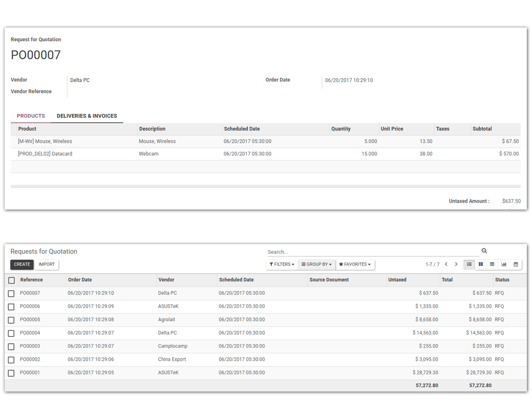Screen dimensions: 532x420
Task: Open the Calendar view
Action: pos(516,264)
